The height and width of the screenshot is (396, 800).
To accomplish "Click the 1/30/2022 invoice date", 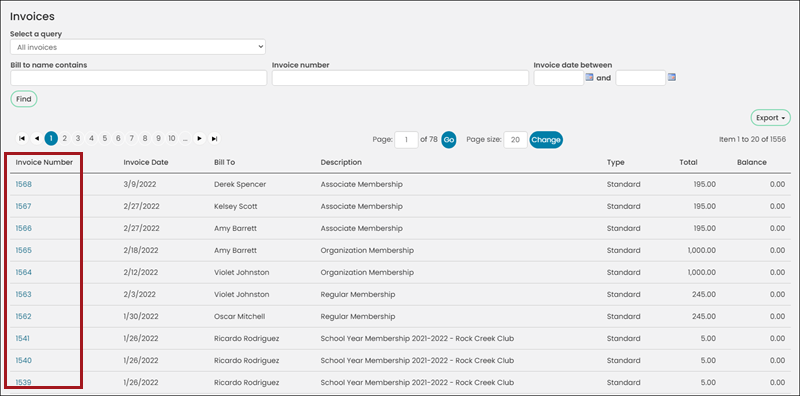I will (141, 316).
